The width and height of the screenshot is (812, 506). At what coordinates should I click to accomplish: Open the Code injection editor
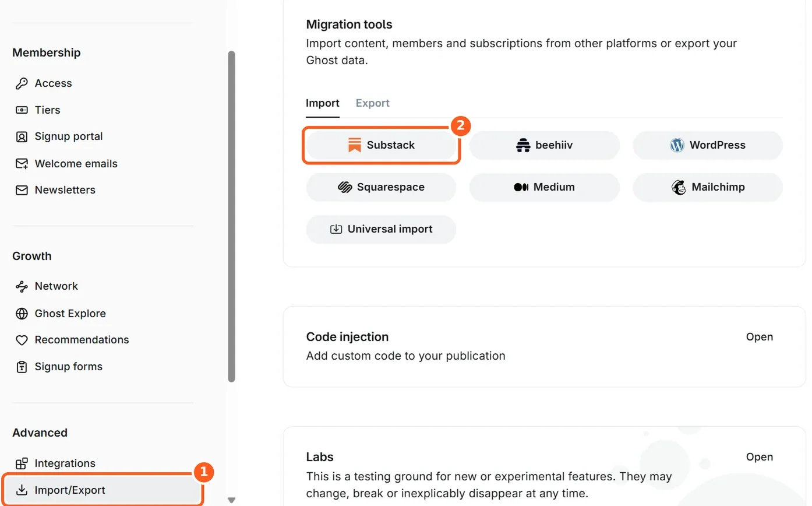759,337
